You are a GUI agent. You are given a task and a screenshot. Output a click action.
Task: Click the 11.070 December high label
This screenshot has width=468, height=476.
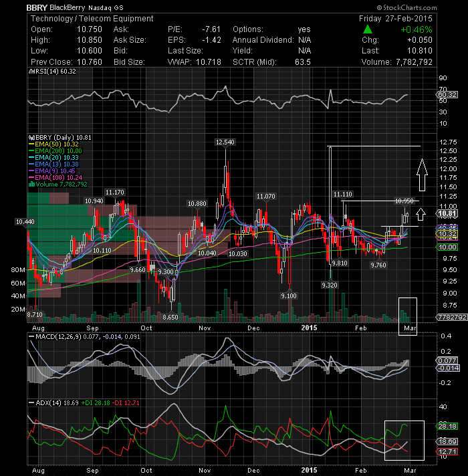point(266,197)
